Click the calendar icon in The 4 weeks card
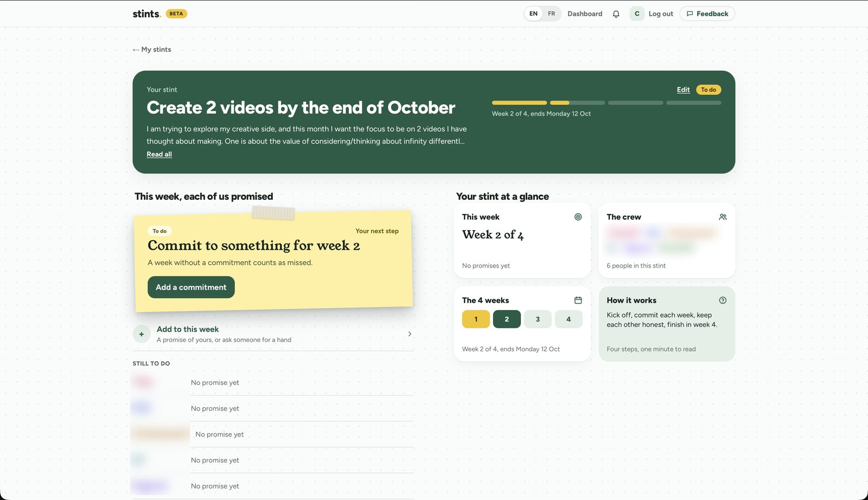The width and height of the screenshot is (868, 500). point(578,300)
